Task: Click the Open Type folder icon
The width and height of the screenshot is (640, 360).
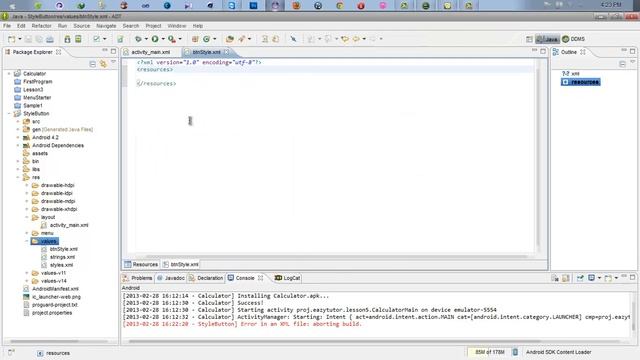Action: tap(230, 39)
